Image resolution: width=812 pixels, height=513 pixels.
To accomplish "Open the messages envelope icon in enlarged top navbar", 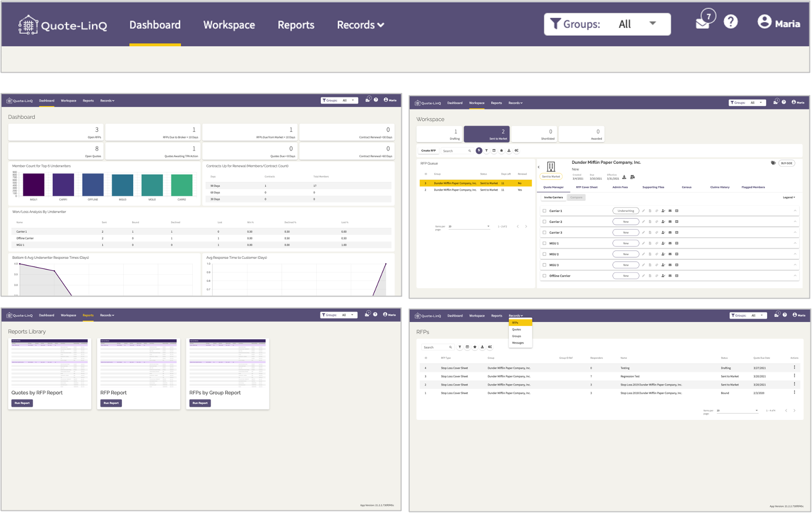I will point(702,23).
